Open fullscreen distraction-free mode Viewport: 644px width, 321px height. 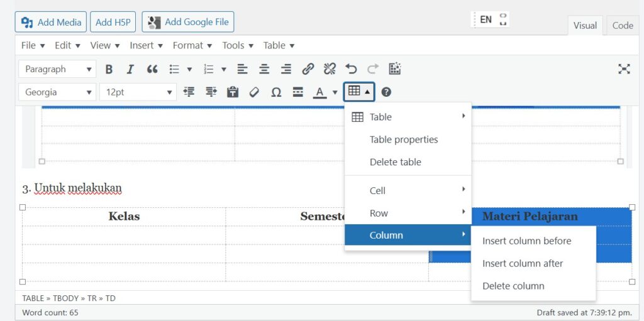623,69
